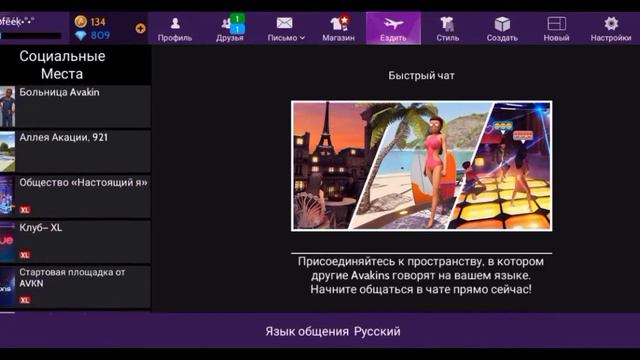Viewport: 640px width, 360px height.
Task: Tap the diamond balance 809
Action: pos(92,35)
